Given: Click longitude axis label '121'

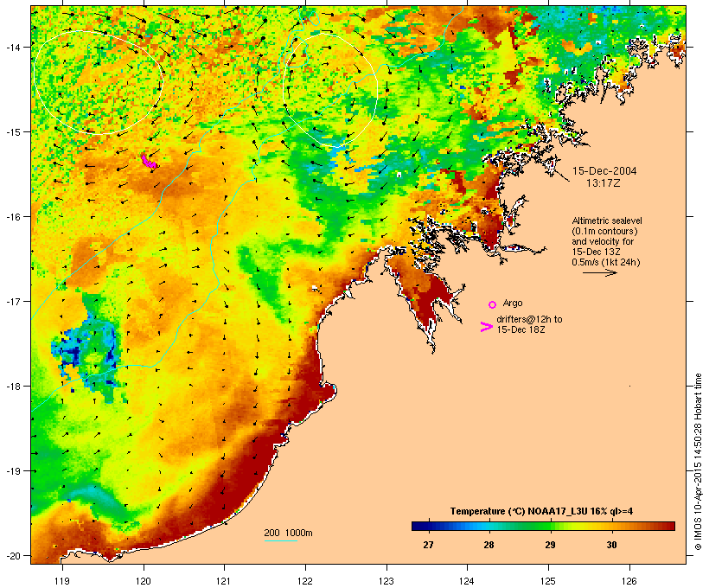Looking at the screenshot, I should click(224, 581).
